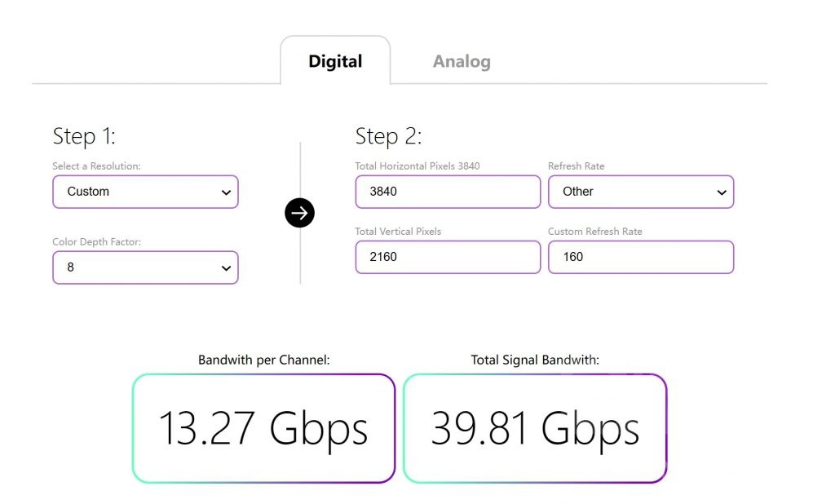Viewport: 835px width, 504px height.
Task: Click the chevron on the Color Depth dropdown
Action: 226,268
